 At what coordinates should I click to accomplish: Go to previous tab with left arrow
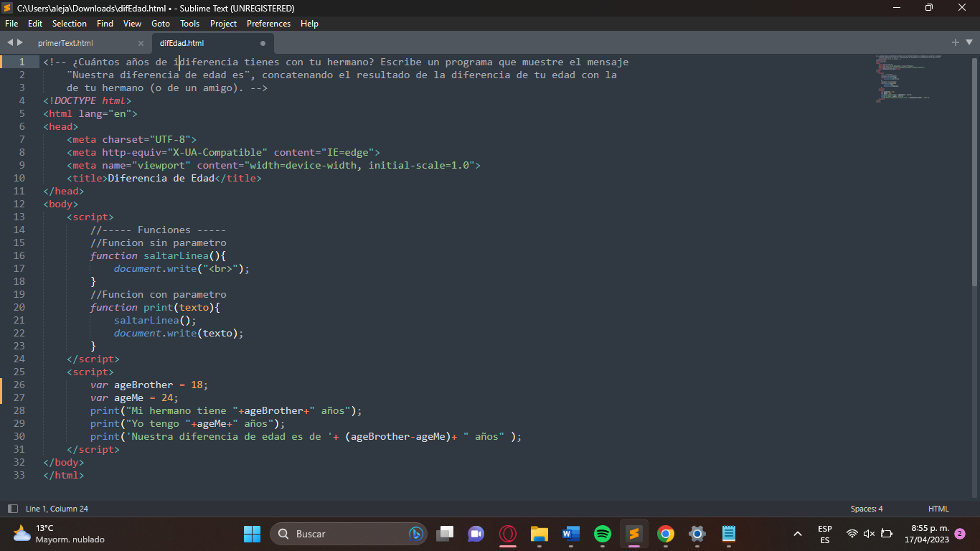pyautogui.click(x=10, y=43)
